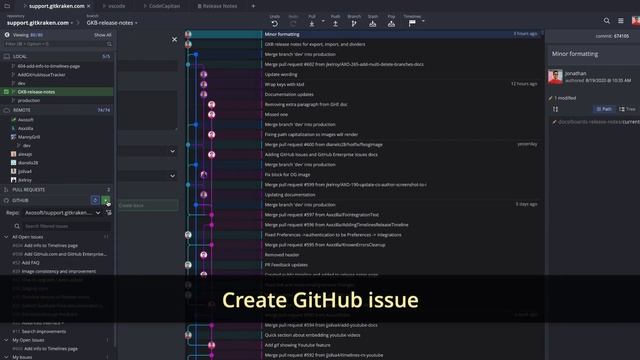The width and height of the screenshot is (640, 360).
Task: Click the Timelines flag icon
Action: (412, 23)
